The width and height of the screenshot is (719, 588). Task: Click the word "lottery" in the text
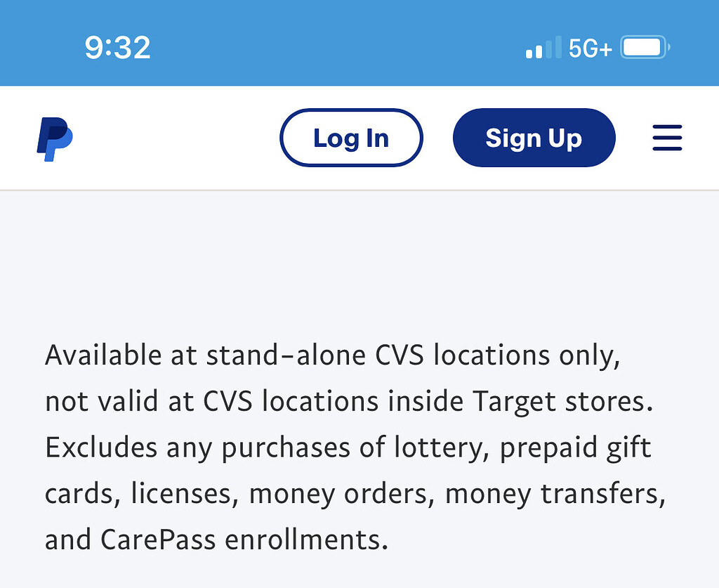tap(439, 448)
